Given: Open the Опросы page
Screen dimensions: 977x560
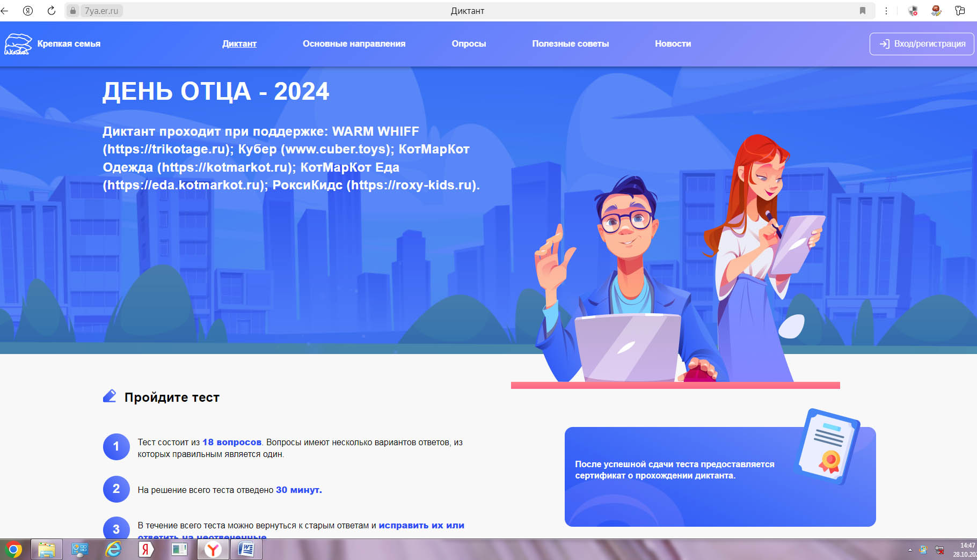Looking at the screenshot, I should 469,44.
